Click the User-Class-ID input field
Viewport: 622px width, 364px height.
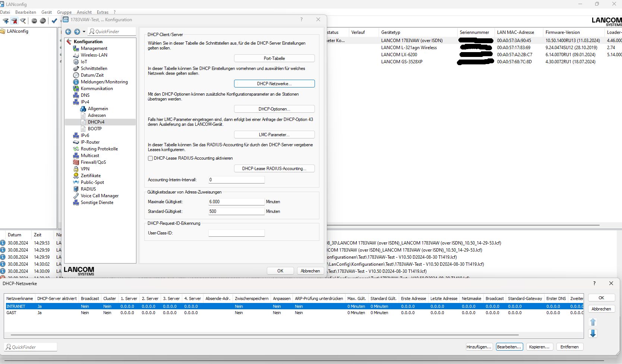pos(236,233)
